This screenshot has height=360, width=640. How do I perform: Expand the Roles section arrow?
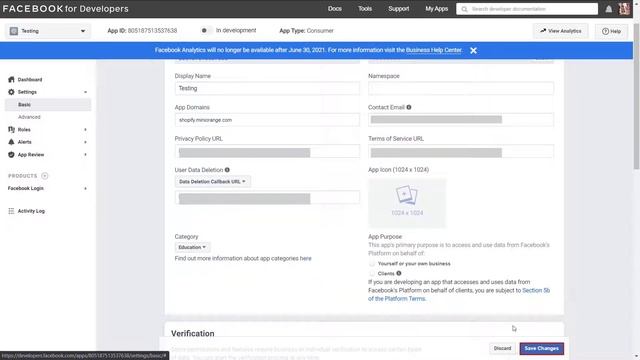(x=85, y=130)
